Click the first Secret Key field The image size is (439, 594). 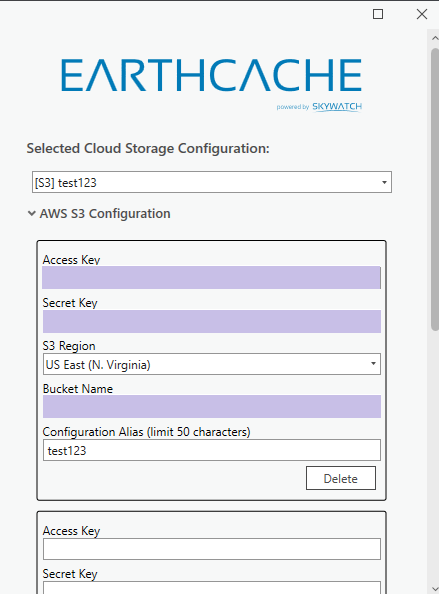(x=212, y=321)
